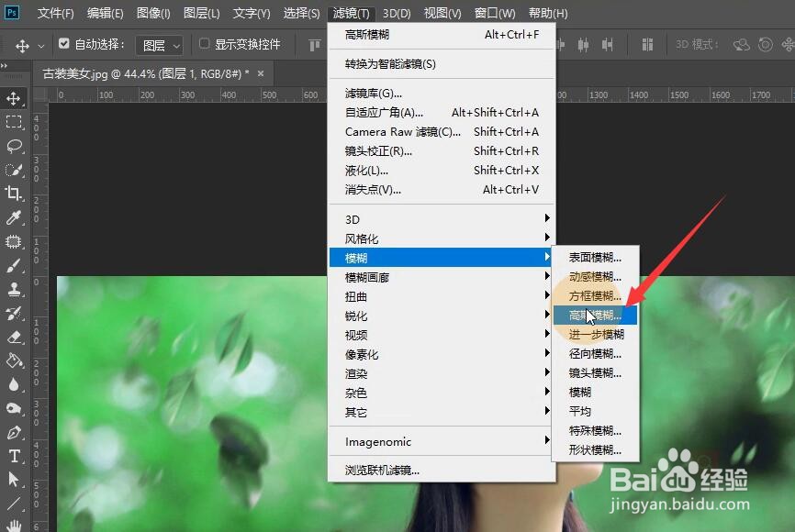The height and width of the screenshot is (532, 795).
Task: Open the 文件(F) menu
Action: point(55,13)
